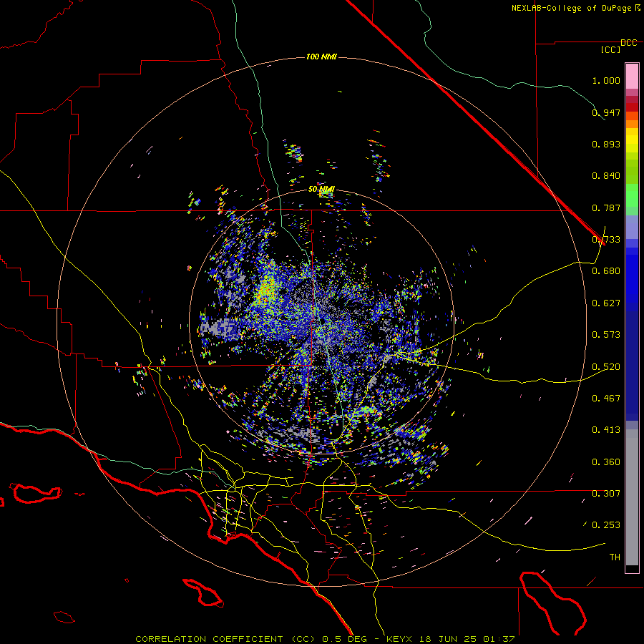
Task: Select the 0.573 legend value
Action: [606, 335]
